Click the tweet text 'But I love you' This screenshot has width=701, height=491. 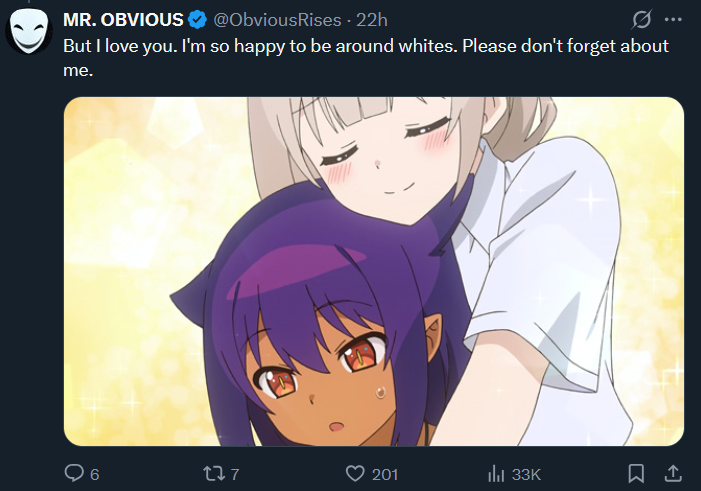tap(120, 46)
